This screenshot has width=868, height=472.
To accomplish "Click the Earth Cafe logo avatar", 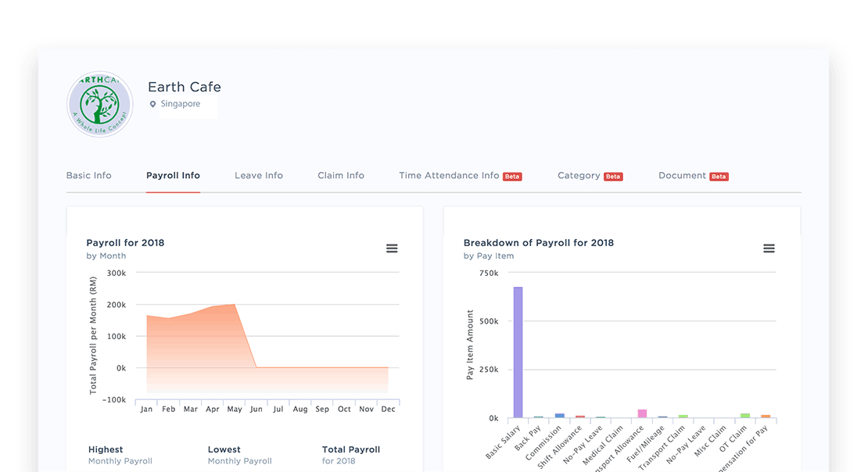I will (x=100, y=104).
